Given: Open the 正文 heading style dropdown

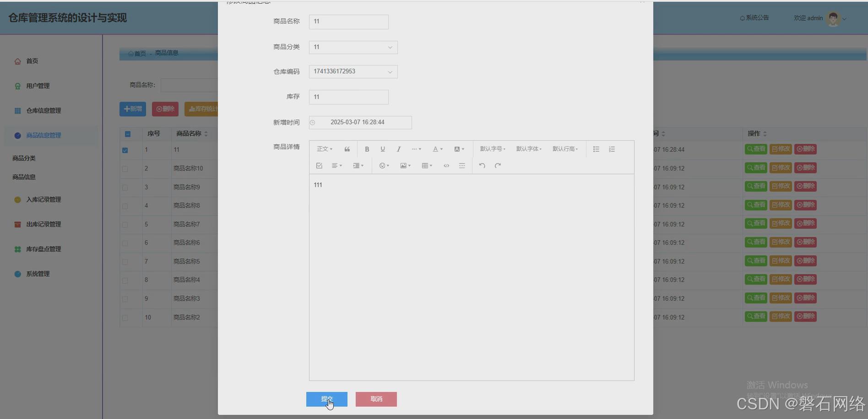Looking at the screenshot, I should click(325, 149).
